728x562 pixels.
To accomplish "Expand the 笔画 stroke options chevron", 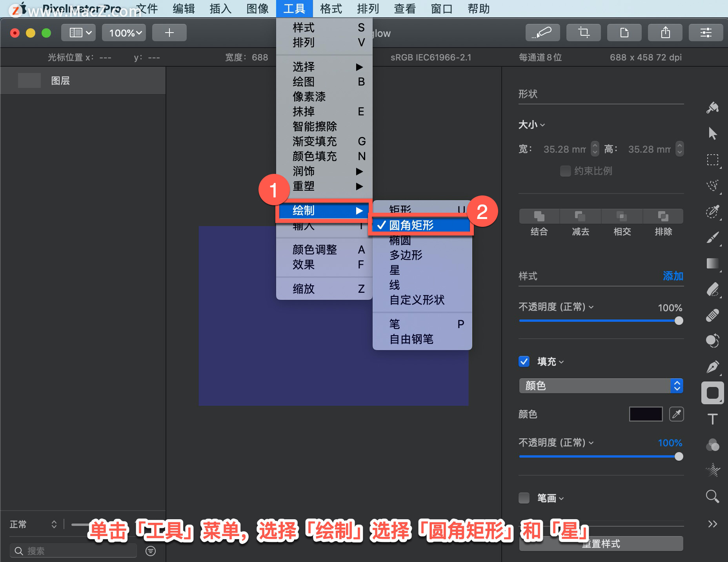I will click(x=561, y=498).
